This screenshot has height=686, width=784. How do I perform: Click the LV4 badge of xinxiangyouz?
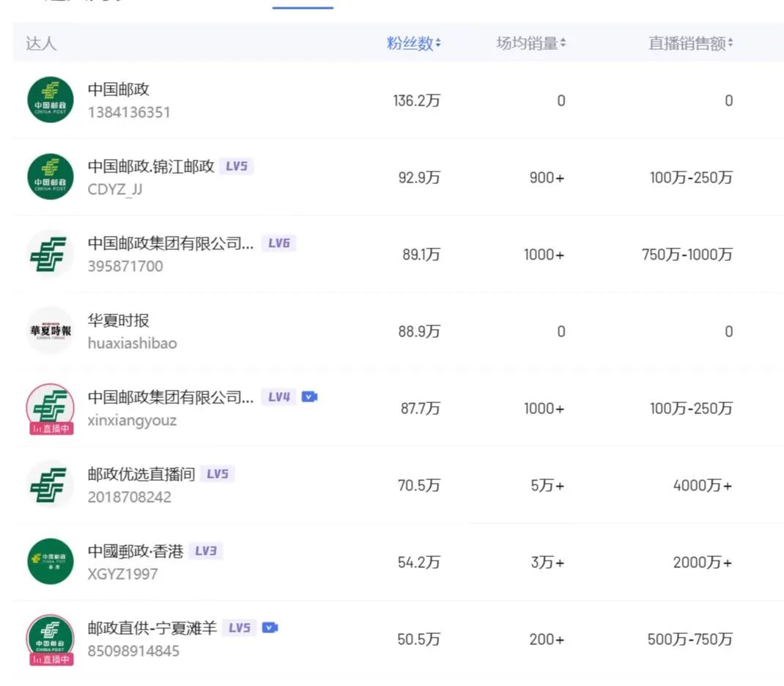[x=279, y=397]
